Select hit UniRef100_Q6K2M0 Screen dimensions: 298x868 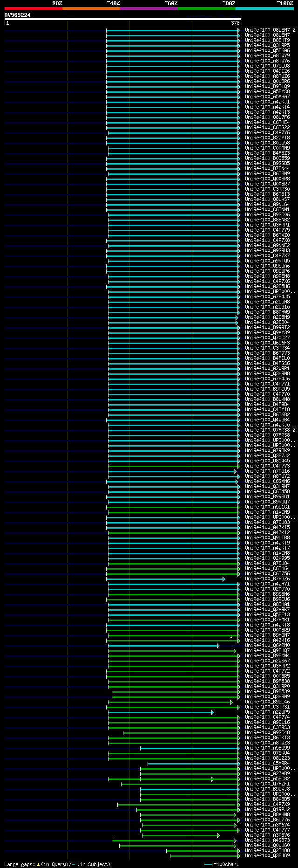pos(267,645)
